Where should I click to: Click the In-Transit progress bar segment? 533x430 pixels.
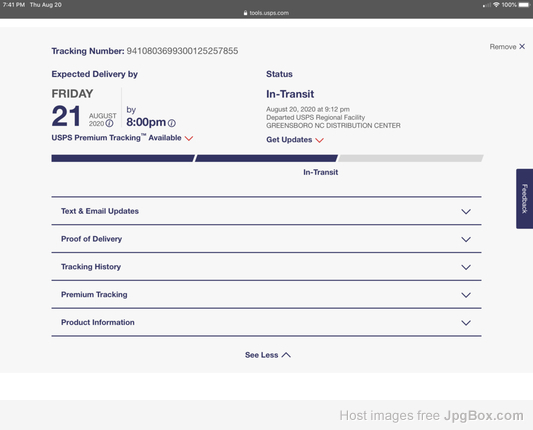click(266, 158)
